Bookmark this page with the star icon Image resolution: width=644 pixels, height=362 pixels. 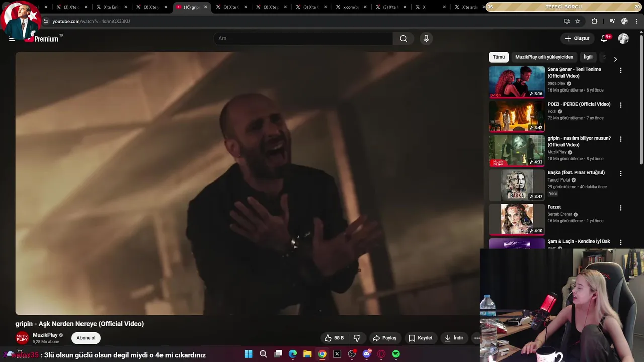tap(578, 21)
